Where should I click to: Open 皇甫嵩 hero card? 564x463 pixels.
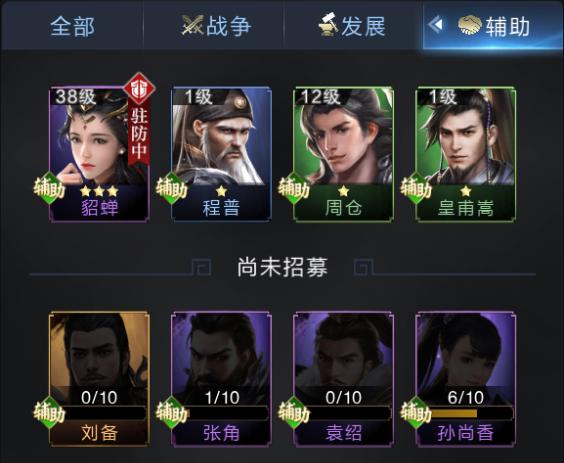click(465, 154)
